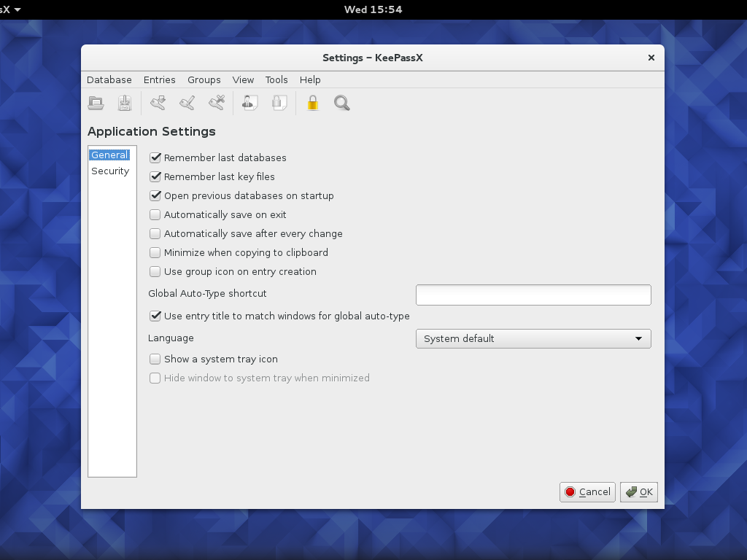Image resolution: width=747 pixels, height=560 pixels.
Task: Click the Copy username toolbar icon
Action: 250,103
